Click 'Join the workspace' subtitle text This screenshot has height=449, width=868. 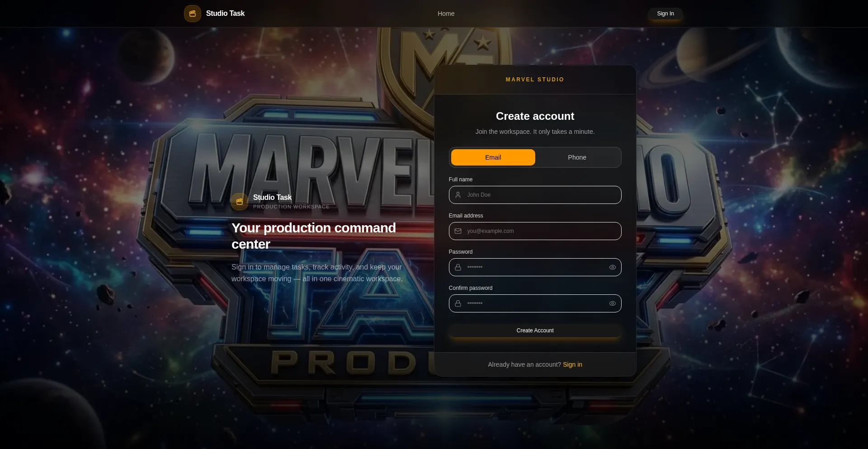(535, 132)
